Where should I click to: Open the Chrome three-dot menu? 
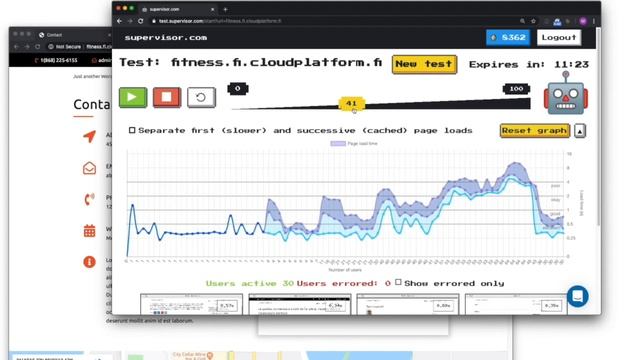pyautogui.click(x=593, y=21)
